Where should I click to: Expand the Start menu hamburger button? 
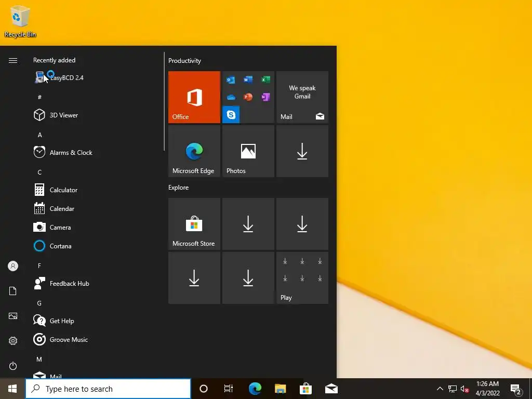[13, 60]
